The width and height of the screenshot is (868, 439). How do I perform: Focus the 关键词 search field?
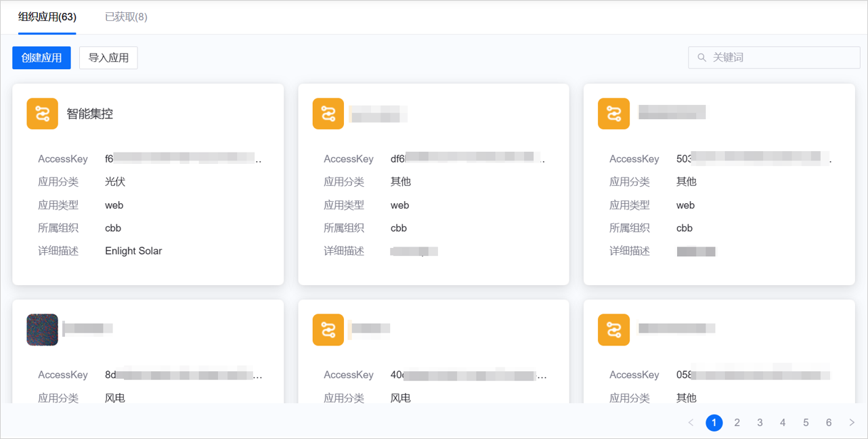click(779, 58)
